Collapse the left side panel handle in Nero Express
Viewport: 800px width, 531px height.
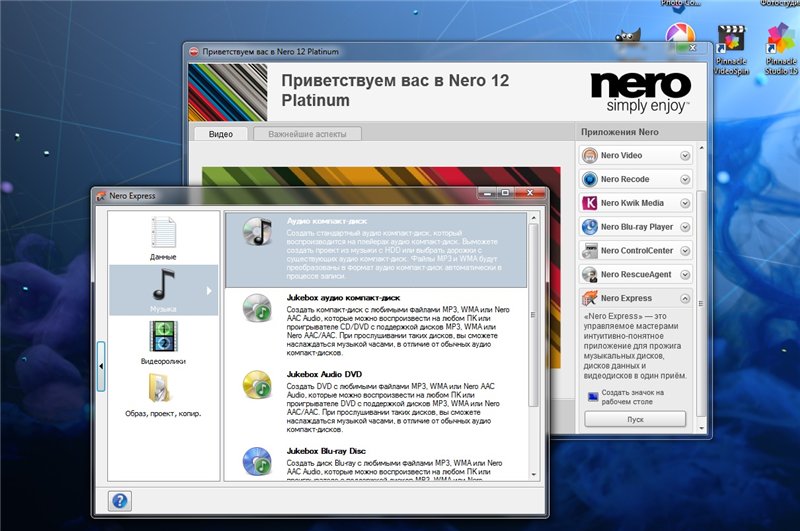101,366
